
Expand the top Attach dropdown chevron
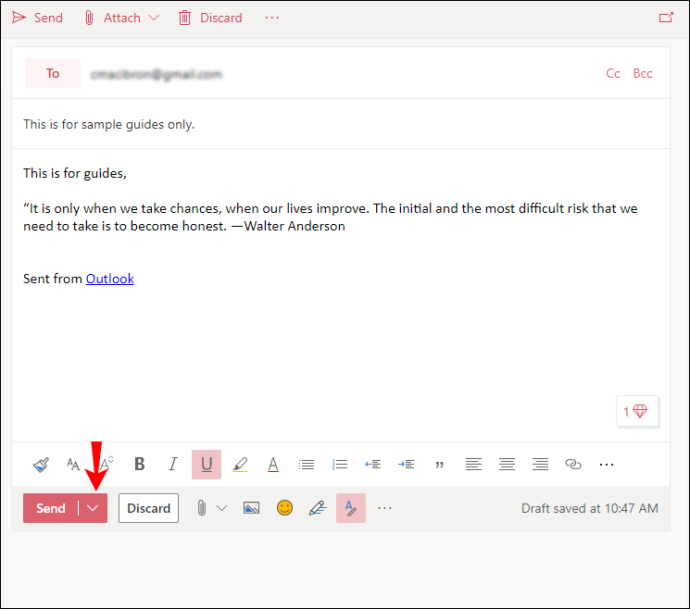tap(154, 18)
